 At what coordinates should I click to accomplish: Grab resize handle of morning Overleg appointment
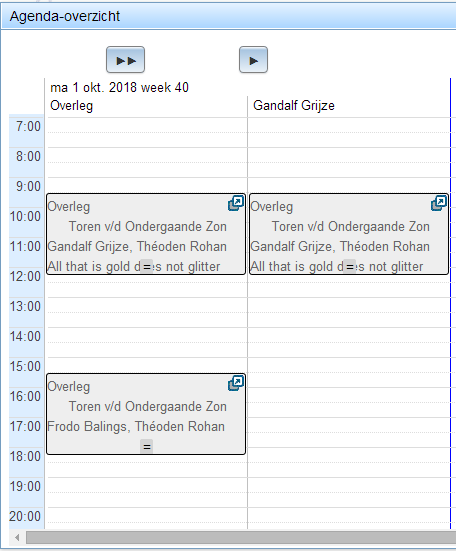click(x=146, y=267)
